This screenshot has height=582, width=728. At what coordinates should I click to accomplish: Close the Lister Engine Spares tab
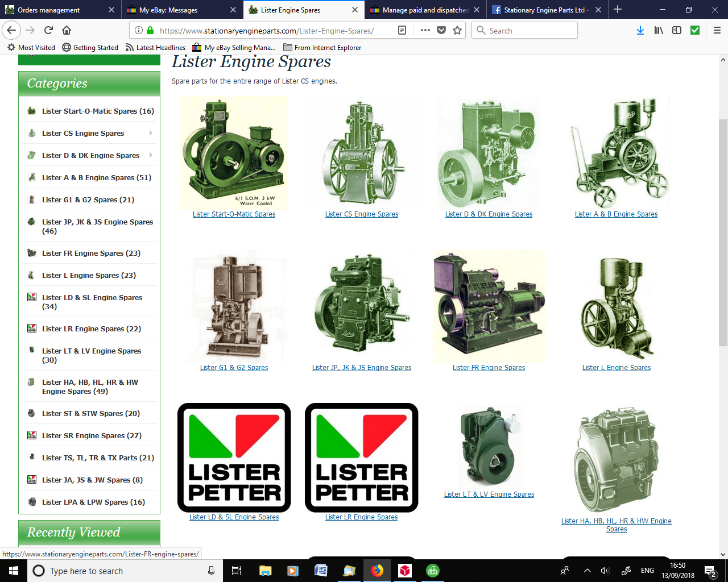pos(355,10)
